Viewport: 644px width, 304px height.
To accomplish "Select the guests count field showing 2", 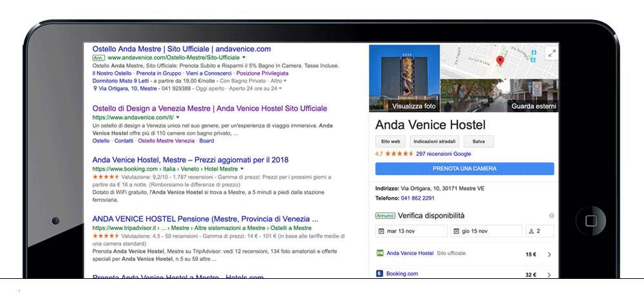I will click(540, 231).
